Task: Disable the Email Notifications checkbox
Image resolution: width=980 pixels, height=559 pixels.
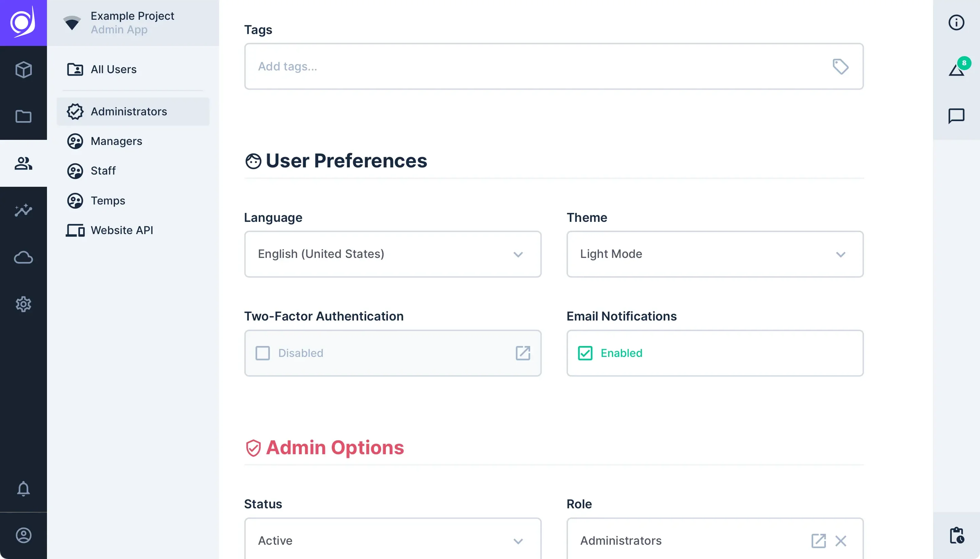Action: pos(585,352)
